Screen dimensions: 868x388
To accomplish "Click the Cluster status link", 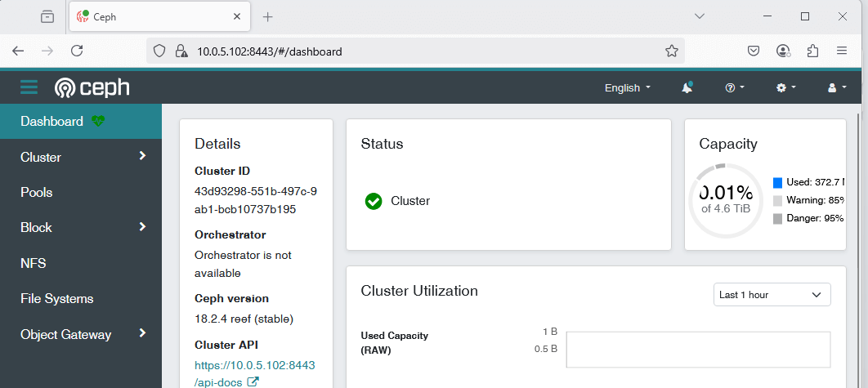I will pos(409,201).
